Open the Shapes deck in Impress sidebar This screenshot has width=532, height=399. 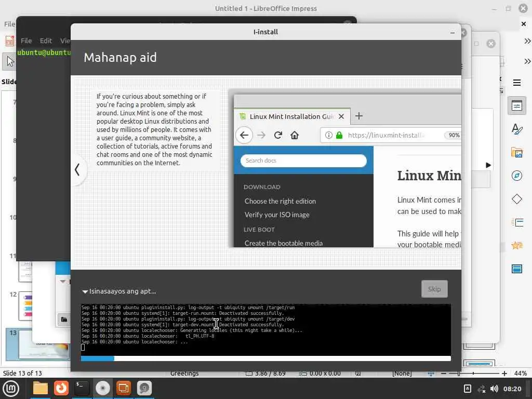click(517, 199)
